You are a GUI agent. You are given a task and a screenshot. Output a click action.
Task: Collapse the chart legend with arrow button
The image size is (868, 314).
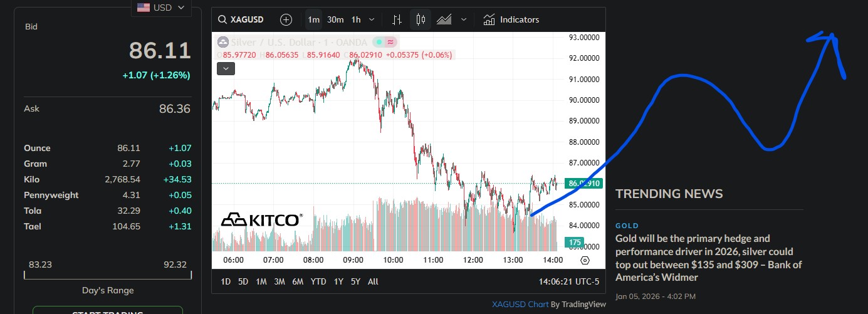pyautogui.click(x=226, y=69)
